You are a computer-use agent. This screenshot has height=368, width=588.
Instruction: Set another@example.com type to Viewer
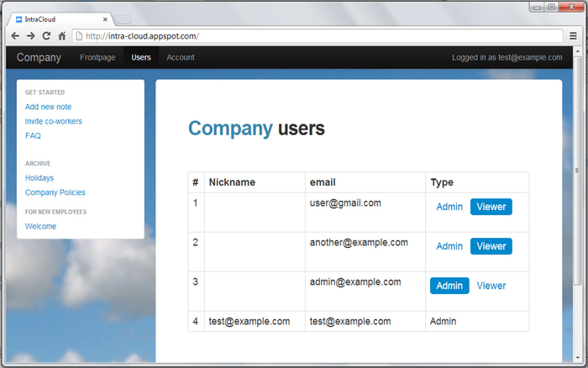(x=491, y=246)
